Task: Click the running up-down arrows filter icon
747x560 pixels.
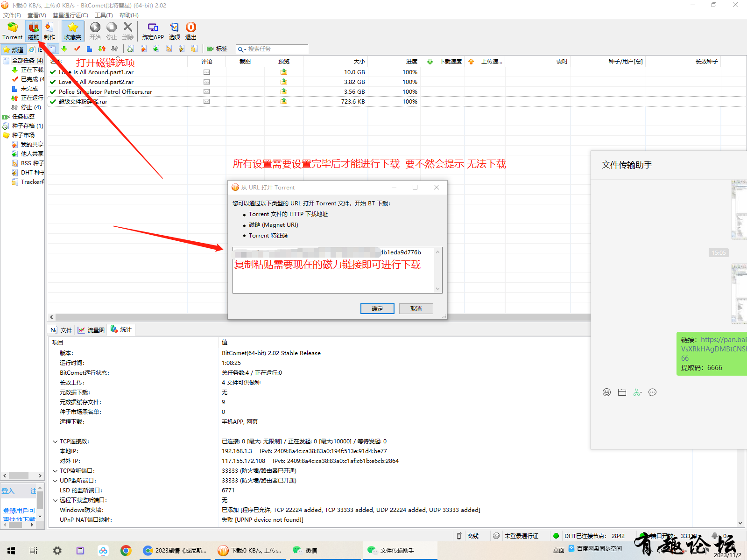Action: (102, 49)
